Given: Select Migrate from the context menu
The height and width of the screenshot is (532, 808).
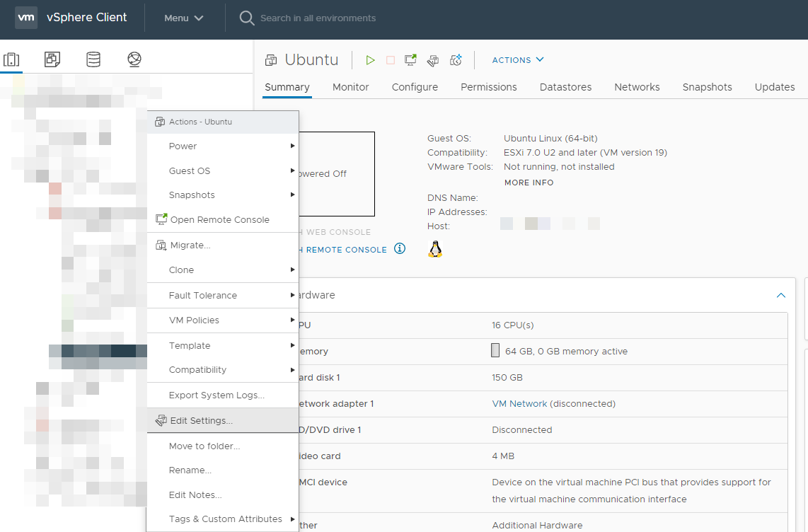Looking at the screenshot, I should click(x=190, y=245).
